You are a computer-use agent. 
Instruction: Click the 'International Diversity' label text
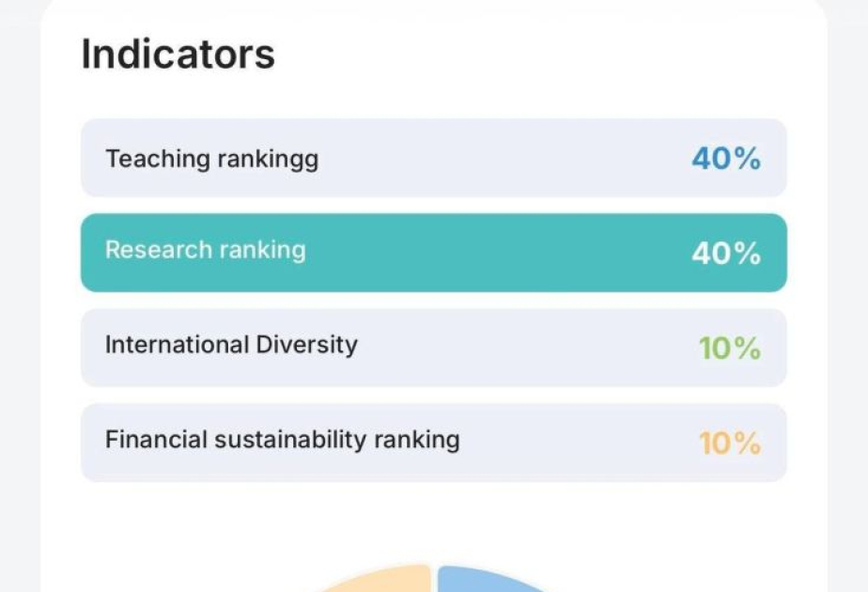coord(231,345)
